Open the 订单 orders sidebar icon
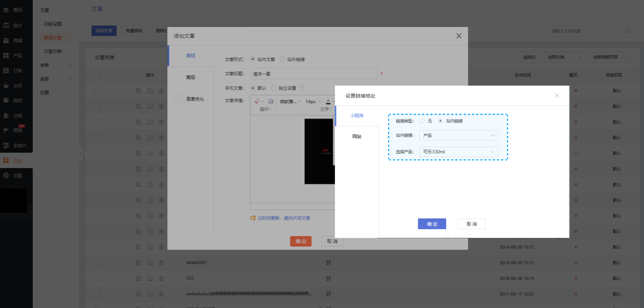The image size is (644, 308). [6, 71]
